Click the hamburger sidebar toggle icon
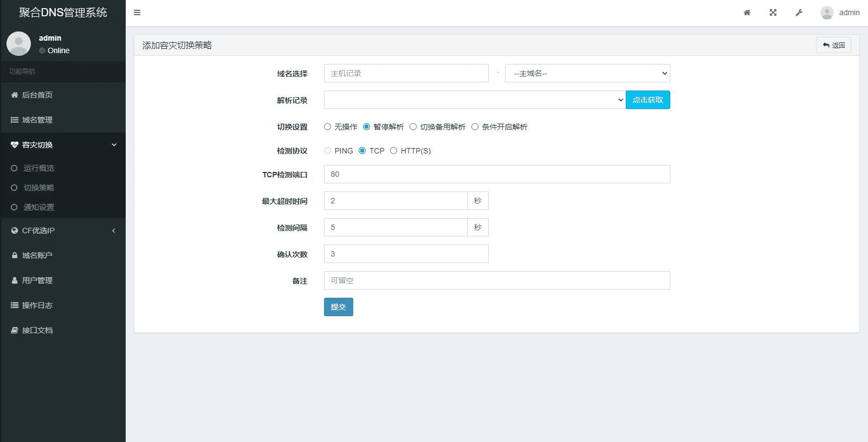Viewport: 868px width, 442px height. coord(137,12)
